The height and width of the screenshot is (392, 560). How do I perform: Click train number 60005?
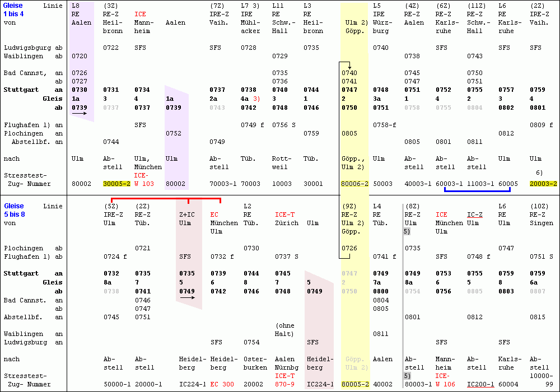[508, 184]
